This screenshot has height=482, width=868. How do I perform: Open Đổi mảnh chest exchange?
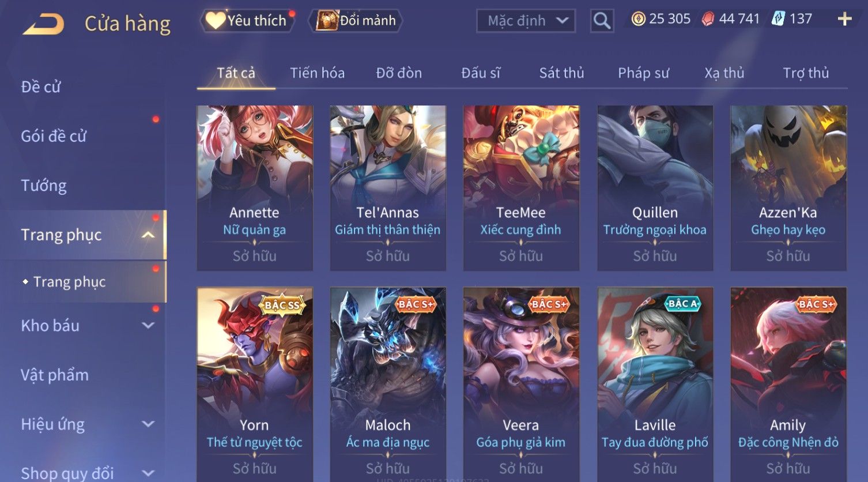tap(356, 21)
